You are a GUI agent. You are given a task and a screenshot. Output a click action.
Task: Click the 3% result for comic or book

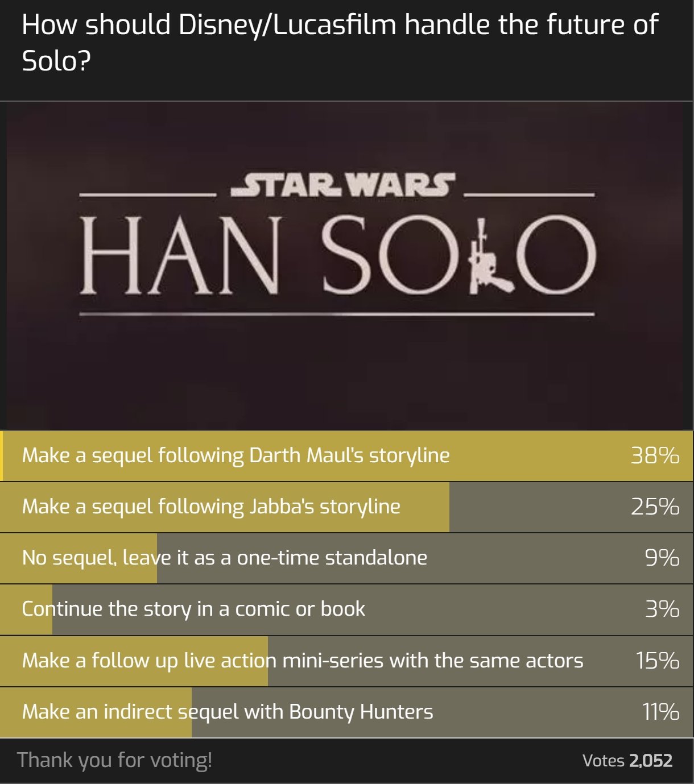[x=662, y=609]
